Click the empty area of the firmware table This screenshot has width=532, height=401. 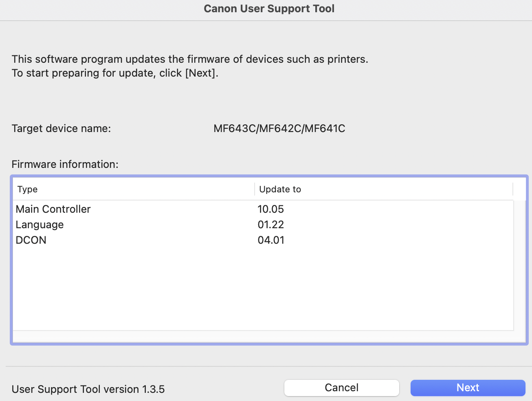263,289
